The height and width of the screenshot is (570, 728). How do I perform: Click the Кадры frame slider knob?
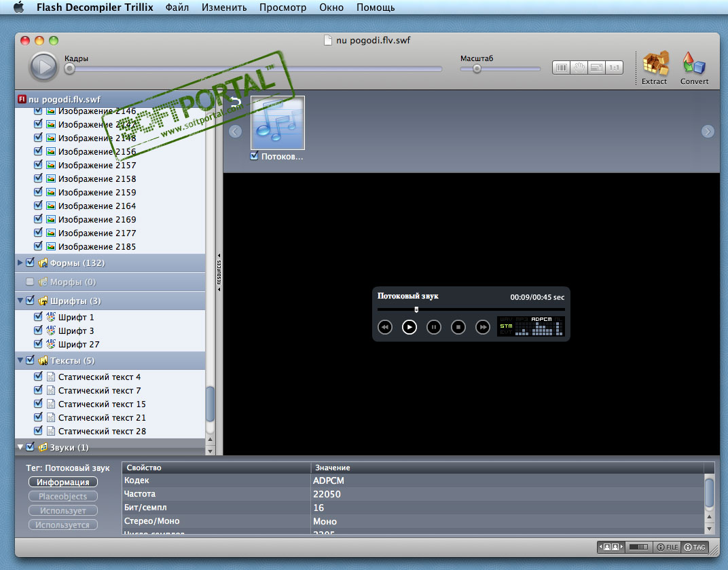(70, 69)
